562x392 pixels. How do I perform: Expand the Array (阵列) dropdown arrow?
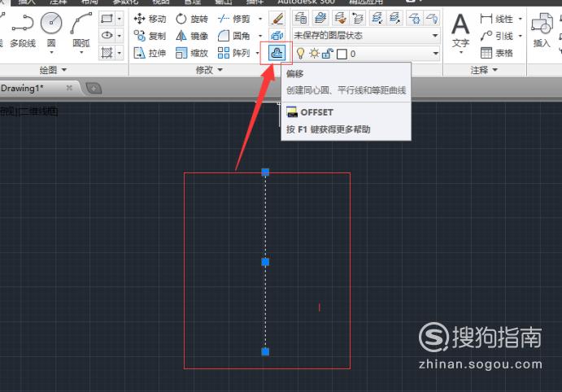(x=257, y=53)
